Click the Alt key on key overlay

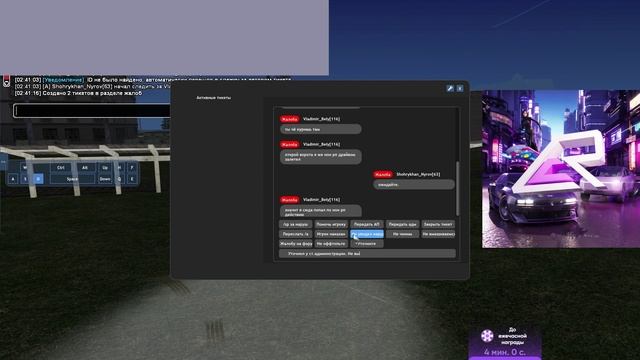(85, 167)
